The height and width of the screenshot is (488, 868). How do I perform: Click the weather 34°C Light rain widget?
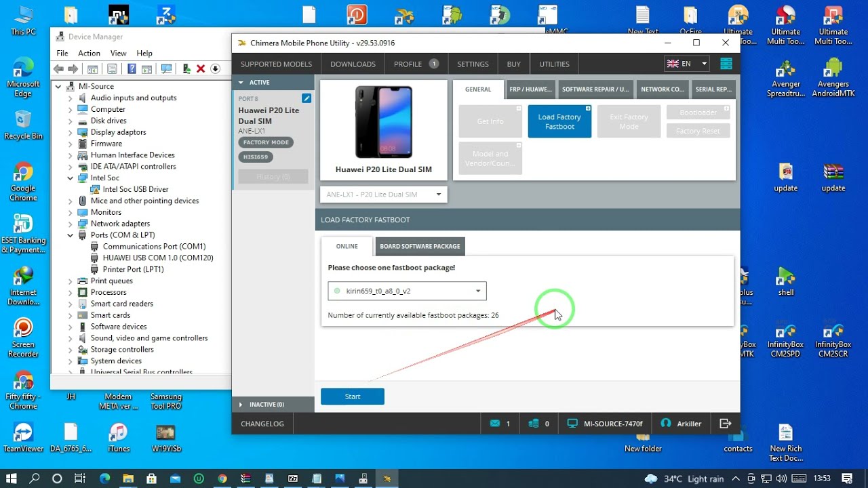pos(684,479)
